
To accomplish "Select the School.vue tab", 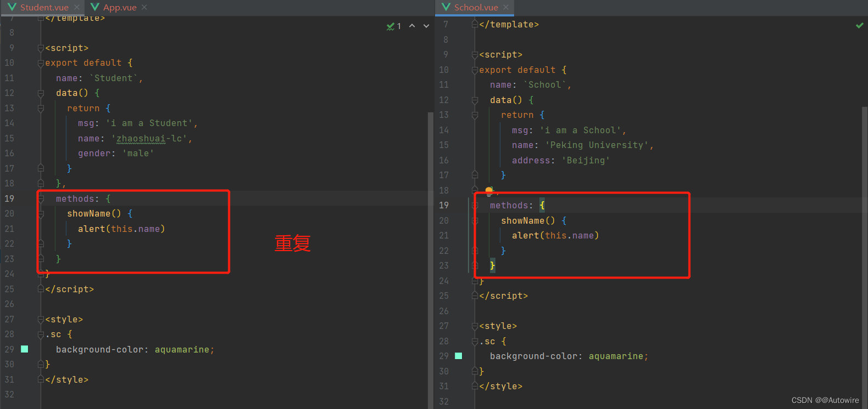I will (x=476, y=7).
